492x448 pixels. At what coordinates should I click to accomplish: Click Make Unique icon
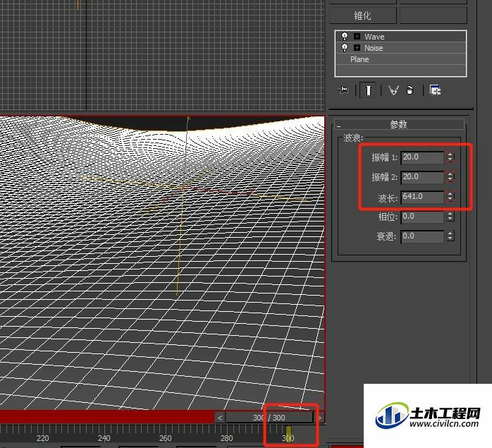pyautogui.click(x=393, y=90)
